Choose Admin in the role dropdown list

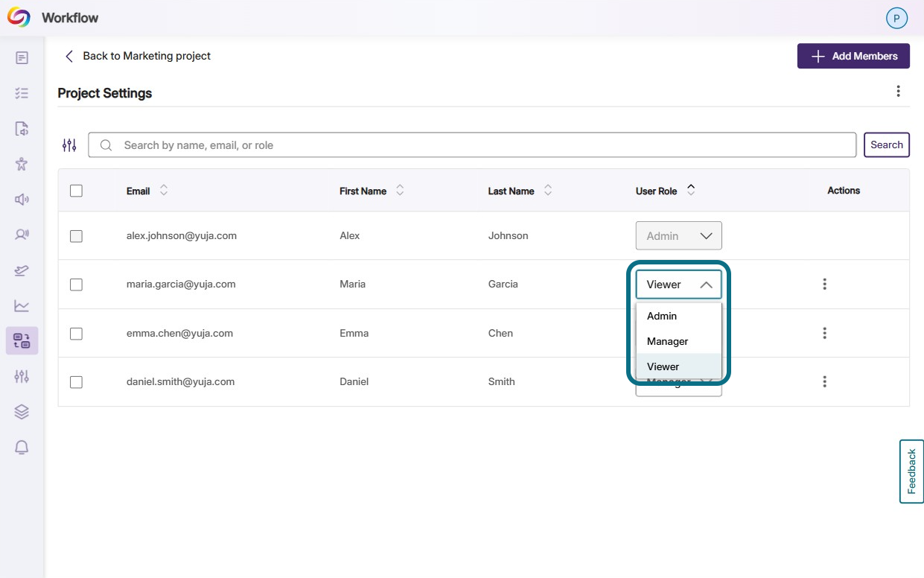point(678,316)
